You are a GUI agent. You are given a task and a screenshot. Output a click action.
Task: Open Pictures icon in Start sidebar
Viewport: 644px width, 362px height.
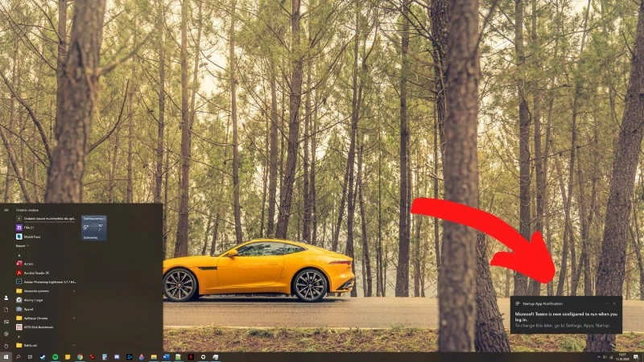click(x=6, y=322)
